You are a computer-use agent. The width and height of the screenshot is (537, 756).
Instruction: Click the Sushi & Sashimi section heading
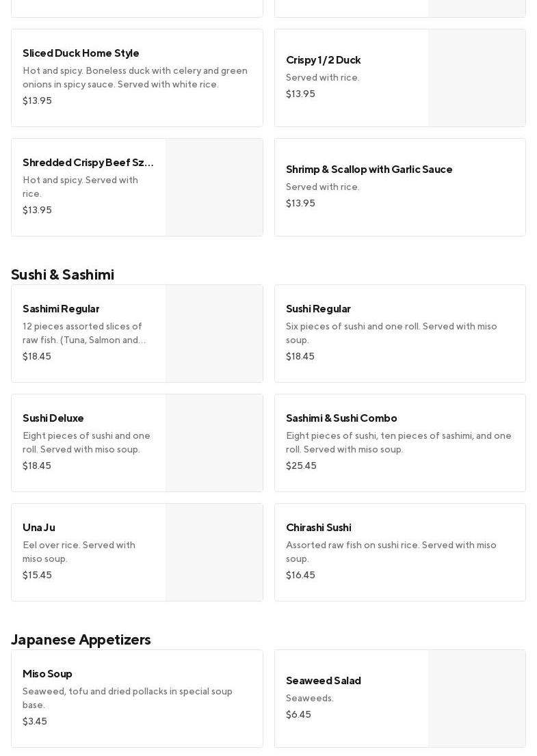click(62, 275)
